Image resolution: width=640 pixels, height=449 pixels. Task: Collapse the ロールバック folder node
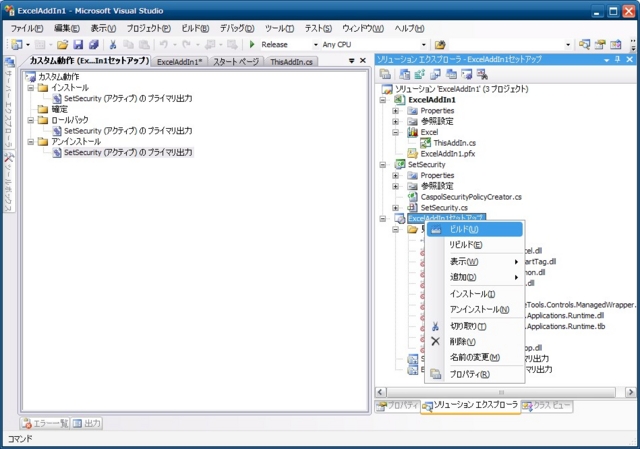click(31, 120)
